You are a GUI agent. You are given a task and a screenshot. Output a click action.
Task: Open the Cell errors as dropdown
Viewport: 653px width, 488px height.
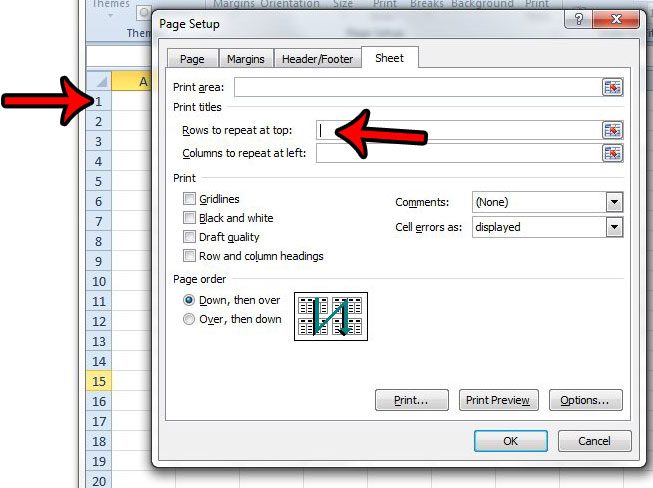coord(614,227)
